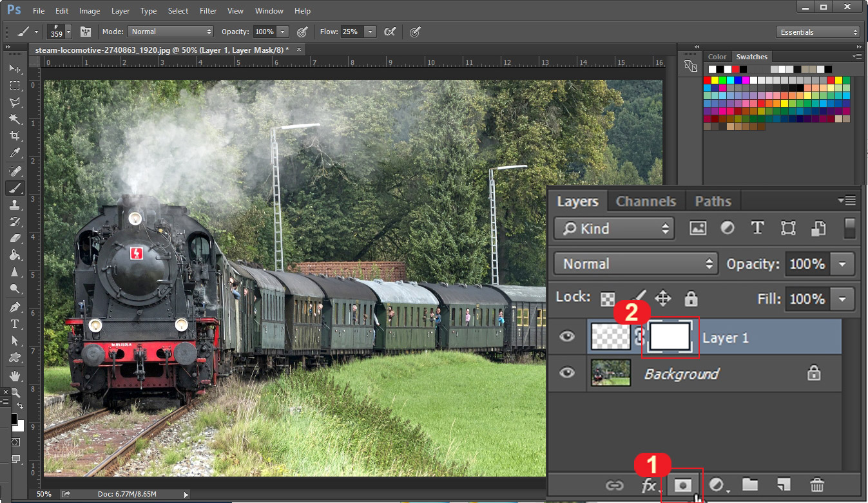868x503 pixels.
Task: Switch to the Channels tab
Action: (646, 201)
